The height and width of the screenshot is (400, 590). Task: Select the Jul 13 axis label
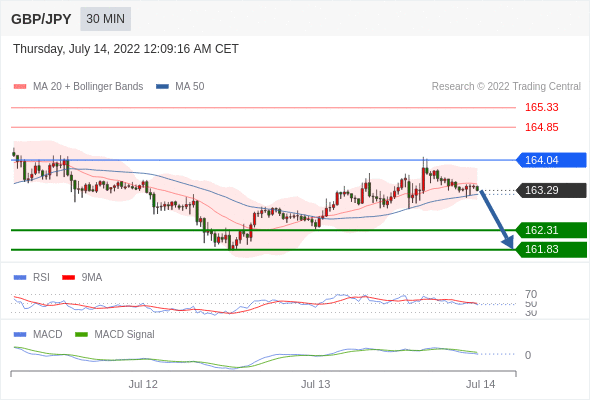pyautogui.click(x=315, y=384)
